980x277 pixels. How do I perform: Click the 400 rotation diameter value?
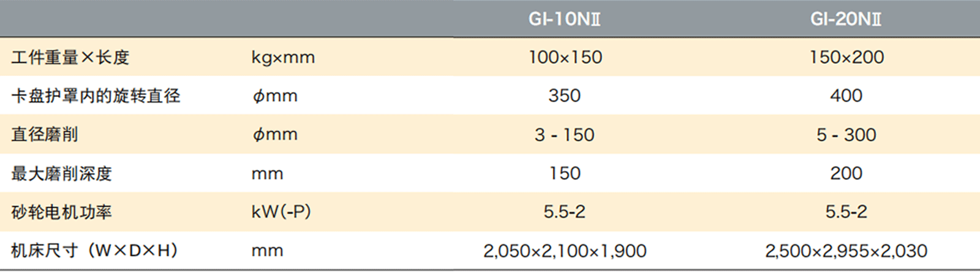point(846,96)
